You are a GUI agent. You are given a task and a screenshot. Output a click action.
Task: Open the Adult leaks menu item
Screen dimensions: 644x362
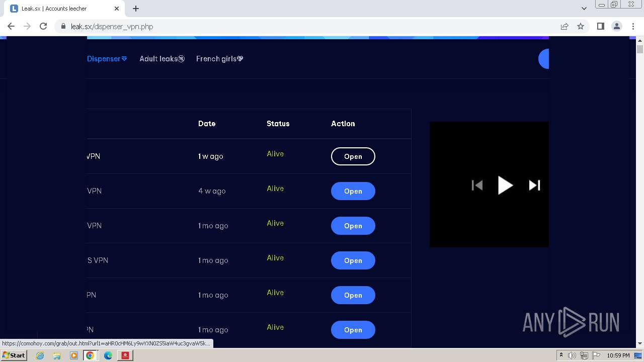point(162,59)
